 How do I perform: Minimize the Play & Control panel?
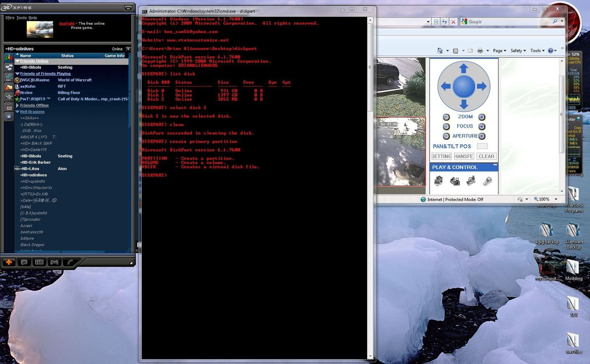point(495,165)
